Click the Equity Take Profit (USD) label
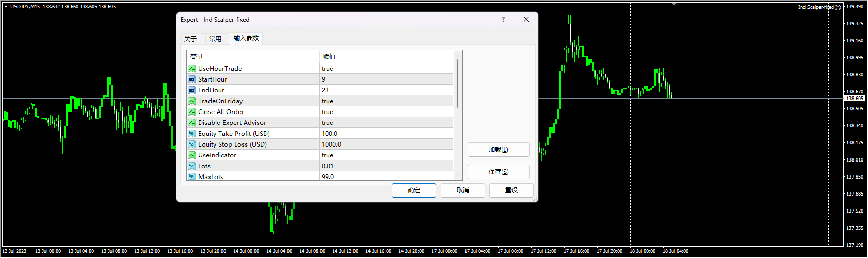 [234, 133]
